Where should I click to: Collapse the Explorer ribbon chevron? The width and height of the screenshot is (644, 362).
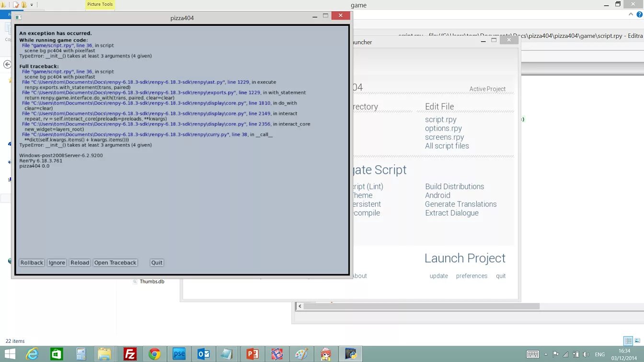pos(631,15)
